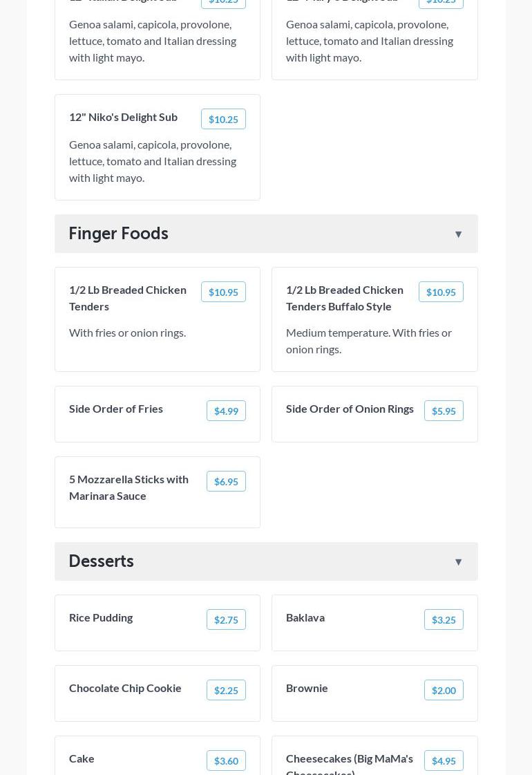532x775 pixels.
Task: Open the Baklava dessert item
Action: tap(305, 617)
